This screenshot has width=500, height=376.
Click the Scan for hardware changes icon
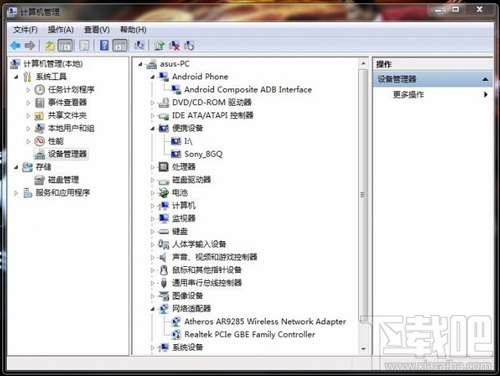pyautogui.click(x=139, y=45)
